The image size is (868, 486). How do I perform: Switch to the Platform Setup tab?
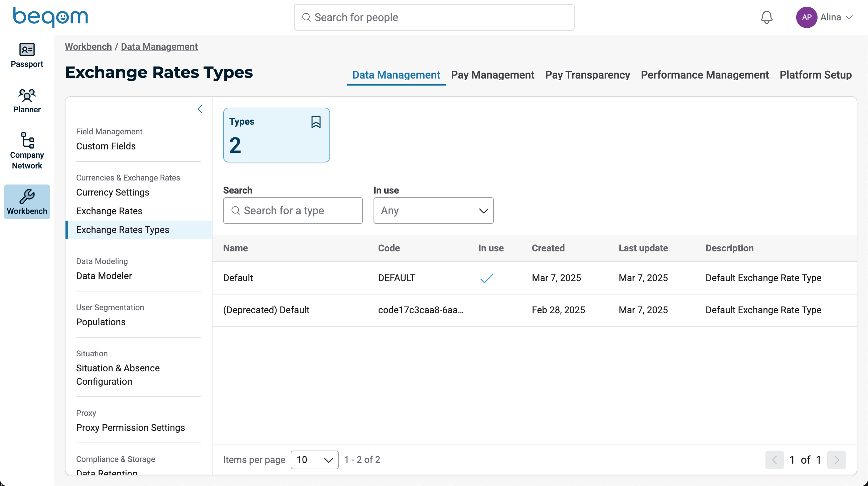coord(816,75)
